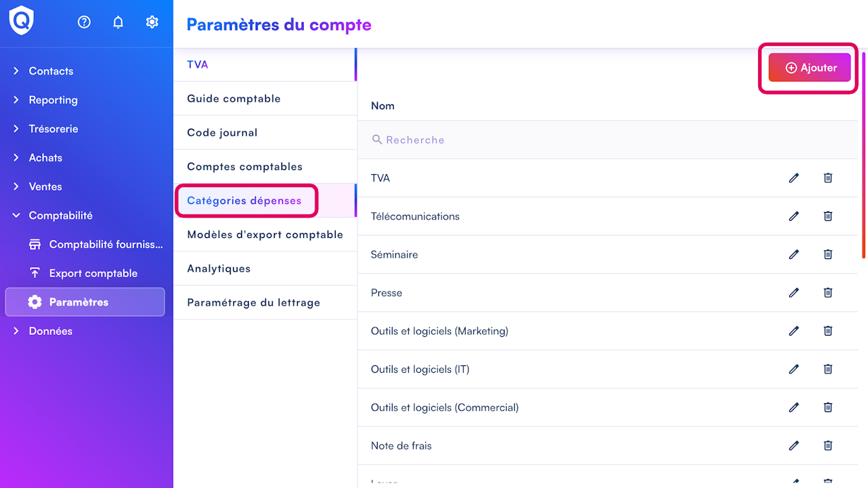Viewport: 868px width, 488px height.
Task: Open Export comptable in sidebar
Action: (x=93, y=273)
